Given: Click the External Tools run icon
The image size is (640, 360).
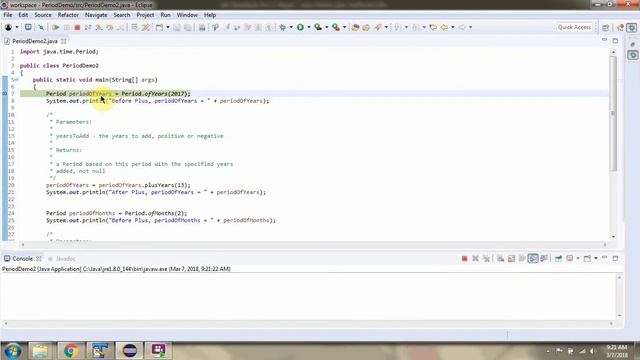Looking at the screenshot, I should coord(336,27).
